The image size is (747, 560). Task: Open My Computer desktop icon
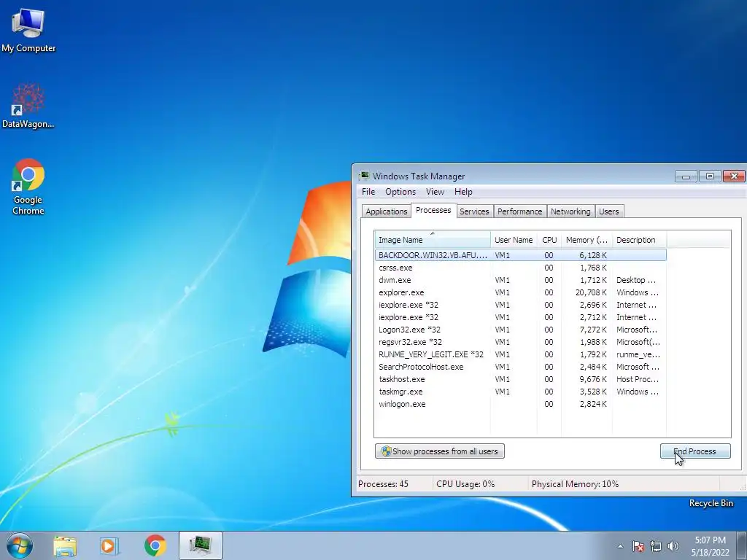click(28, 30)
